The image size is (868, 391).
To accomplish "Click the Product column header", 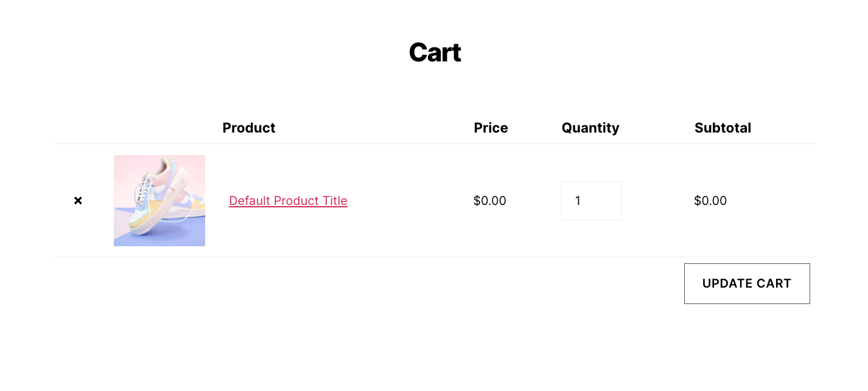I will click(248, 128).
